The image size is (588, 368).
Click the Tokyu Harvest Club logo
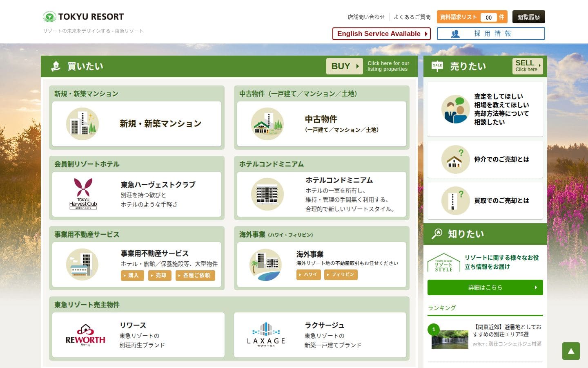click(83, 194)
